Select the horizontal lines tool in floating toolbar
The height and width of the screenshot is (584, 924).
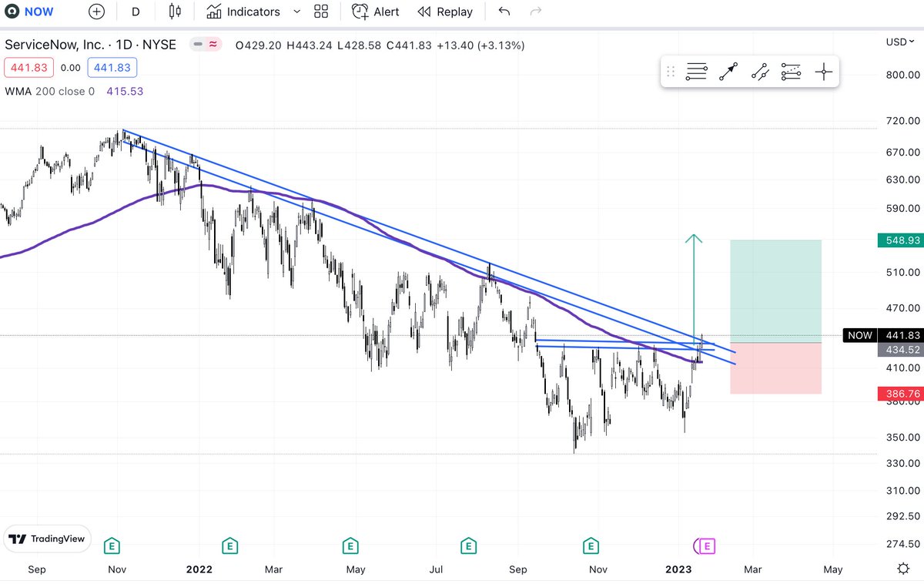point(696,71)
